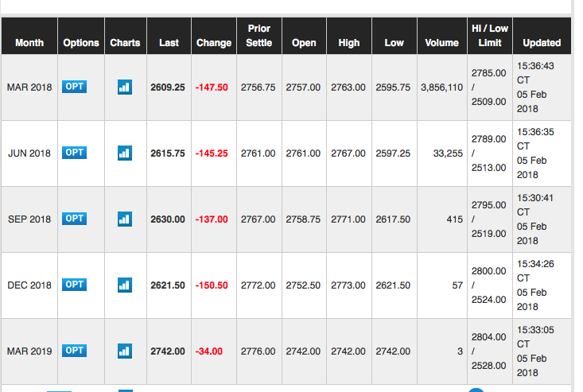Click the Options column header
Viewport: 583px width, 392px height.
(x=81, y=36)
